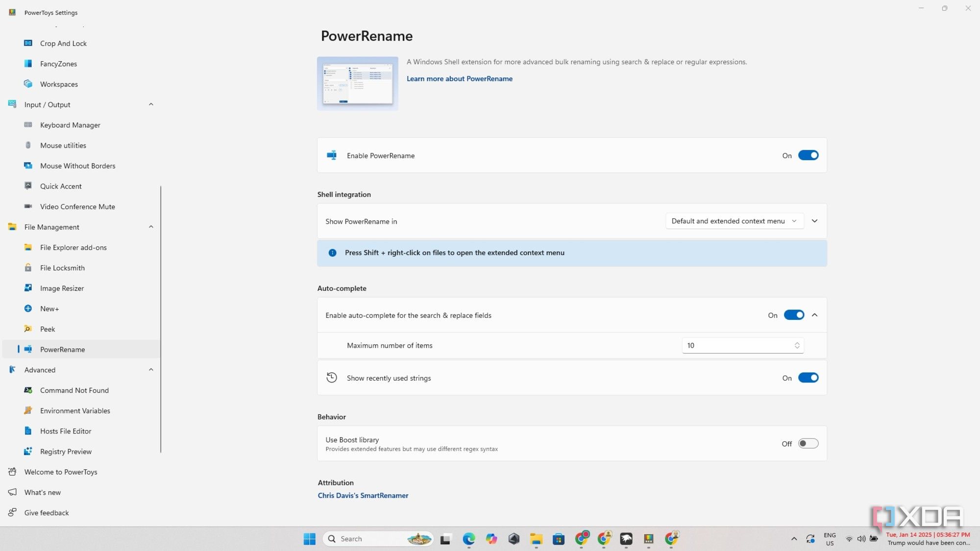This screenshot has height=551, width=980.
Task: Open the Peek magnifier icon
Action: (x=28, y=329)
